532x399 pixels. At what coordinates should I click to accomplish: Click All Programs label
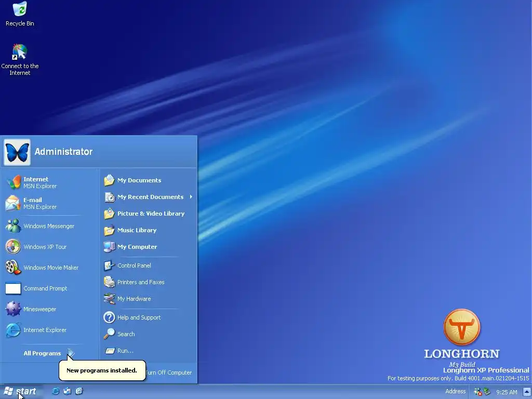42,353
